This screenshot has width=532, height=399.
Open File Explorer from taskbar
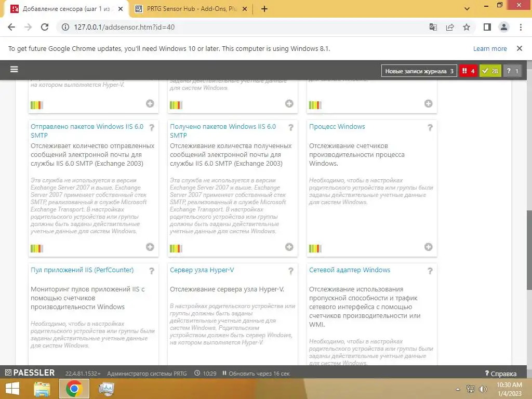[x=42, y=389]
